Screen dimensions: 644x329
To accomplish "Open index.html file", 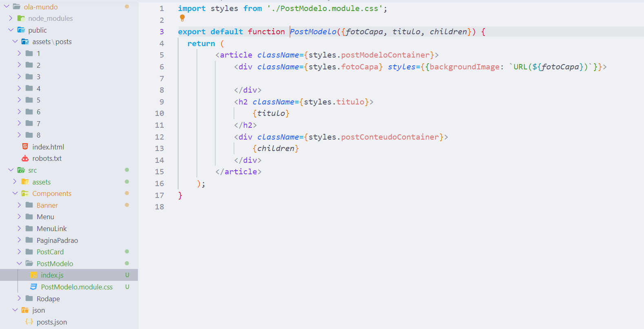I will point(48,147).
